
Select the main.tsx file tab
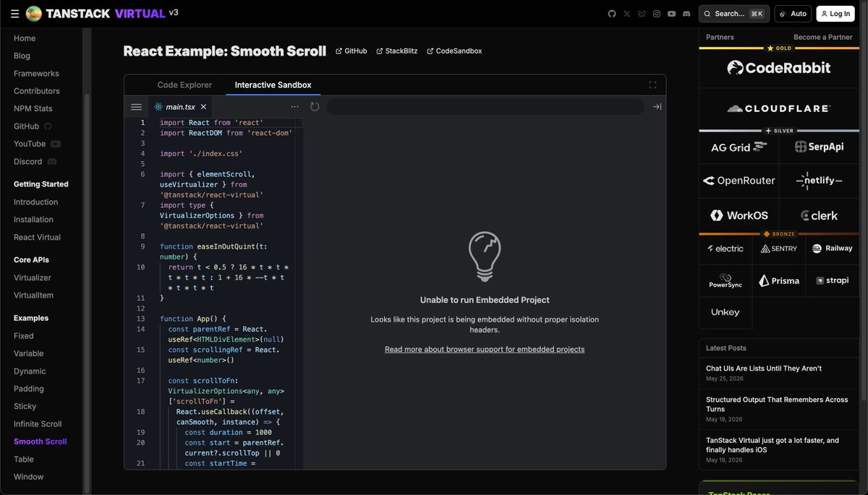click(x=181, y=107)
